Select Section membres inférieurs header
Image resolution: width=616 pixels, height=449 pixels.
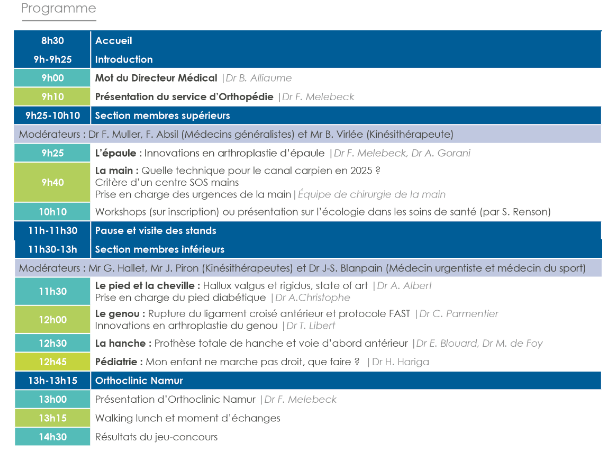(308, 249)
